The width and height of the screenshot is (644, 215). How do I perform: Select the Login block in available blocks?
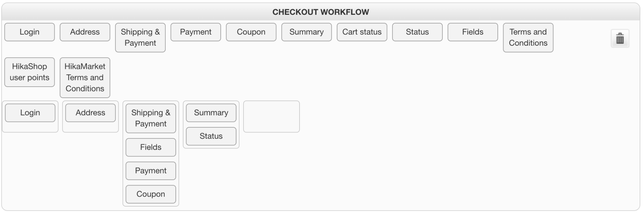(30, 32)
